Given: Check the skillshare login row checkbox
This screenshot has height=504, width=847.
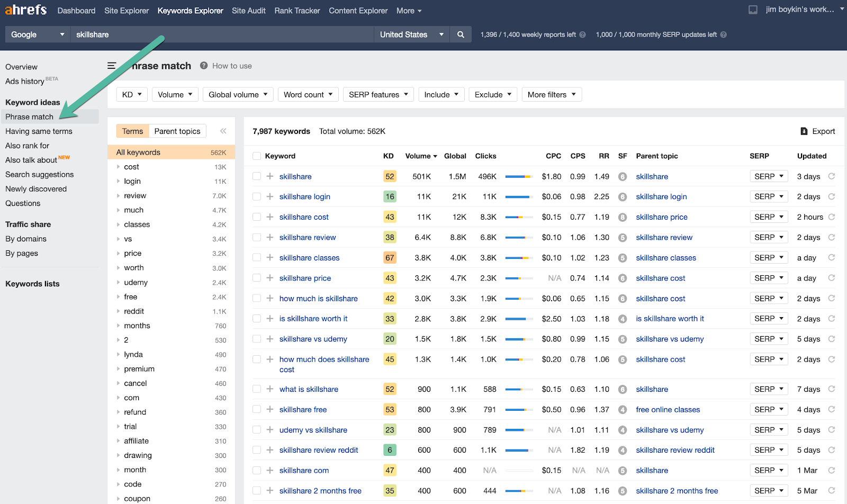Looking at the screenshot, I should (x=257, y=196).
